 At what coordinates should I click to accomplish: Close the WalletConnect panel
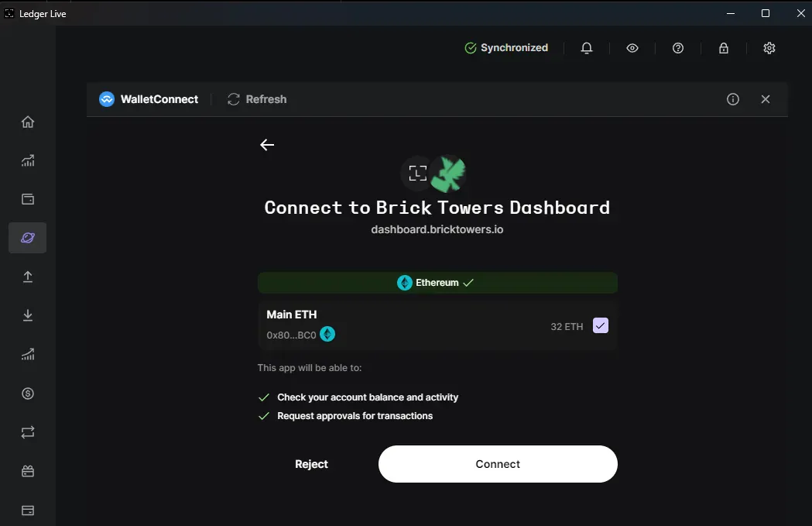766,99
